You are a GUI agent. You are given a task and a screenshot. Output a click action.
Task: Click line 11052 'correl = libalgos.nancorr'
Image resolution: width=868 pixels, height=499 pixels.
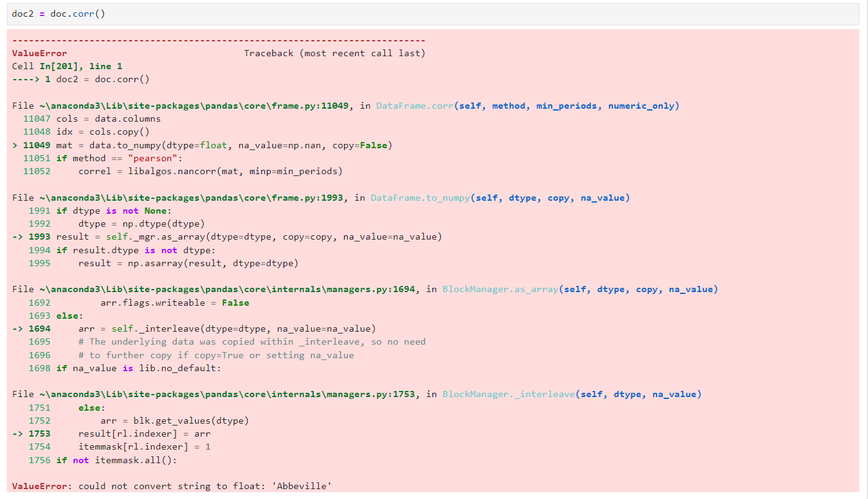coord(183,171)
